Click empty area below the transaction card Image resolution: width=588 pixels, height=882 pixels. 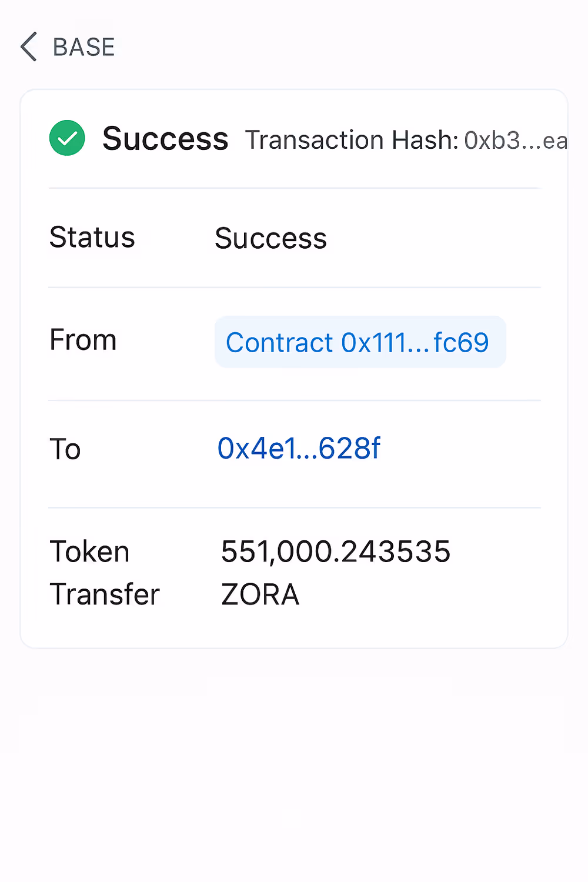(294, 764)
